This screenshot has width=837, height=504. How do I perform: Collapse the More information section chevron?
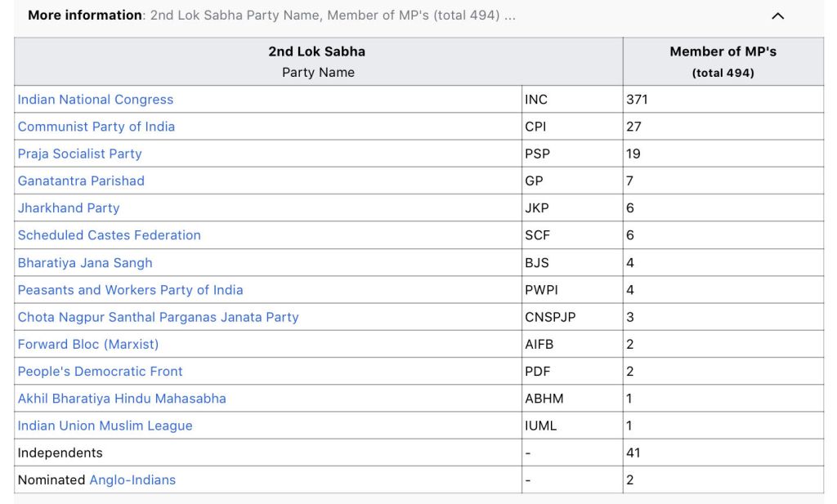(x=777, y=16)
